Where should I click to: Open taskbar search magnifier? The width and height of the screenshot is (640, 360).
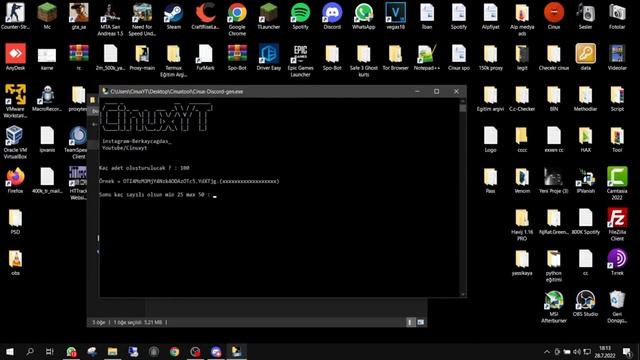tap(30, 351)
